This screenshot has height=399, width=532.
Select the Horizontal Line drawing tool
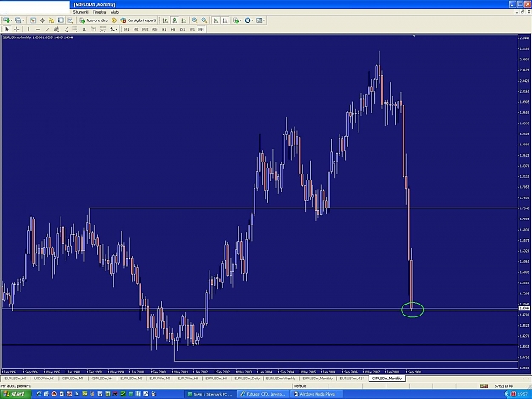[37, 30]
